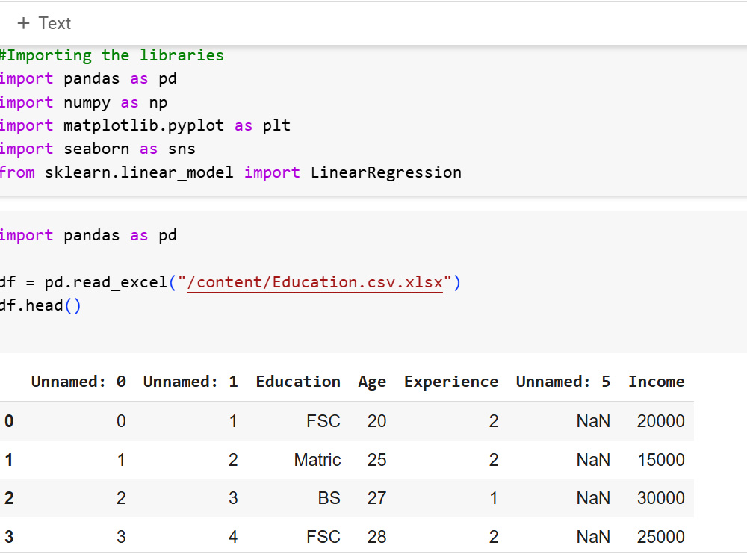
Task: Click the age value 25
Action: pyautogui.click(x=376, y=460)
